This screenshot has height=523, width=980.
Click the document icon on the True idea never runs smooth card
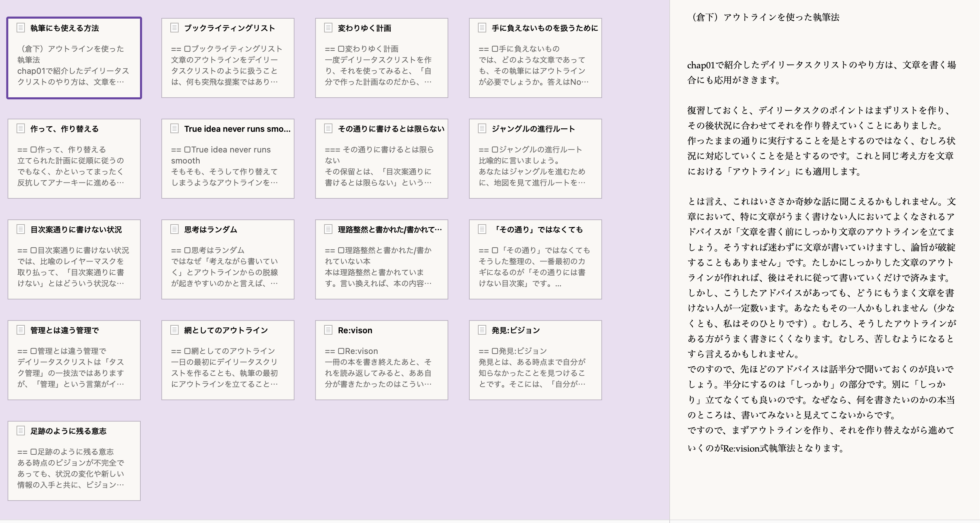174,129
